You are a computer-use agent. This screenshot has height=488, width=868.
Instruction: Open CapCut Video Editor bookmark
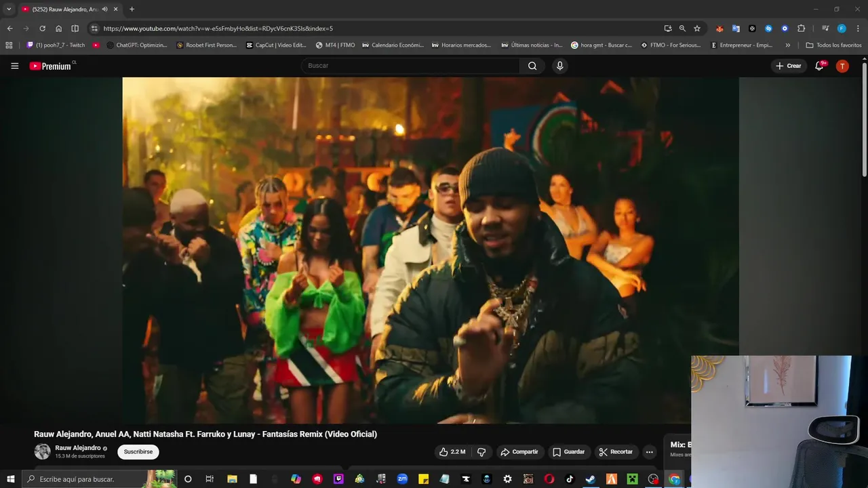point(277,45)
